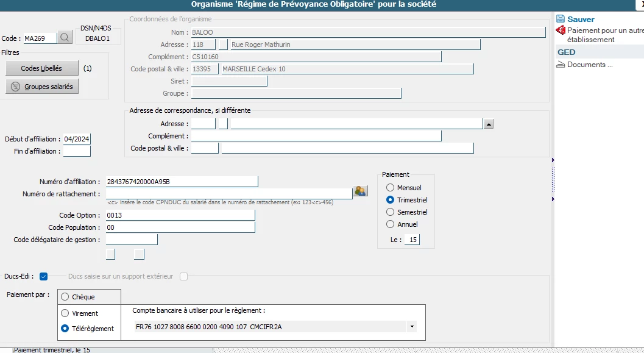Open the Documents ... GED link
The image size is (644, 353).
[590, 65]
